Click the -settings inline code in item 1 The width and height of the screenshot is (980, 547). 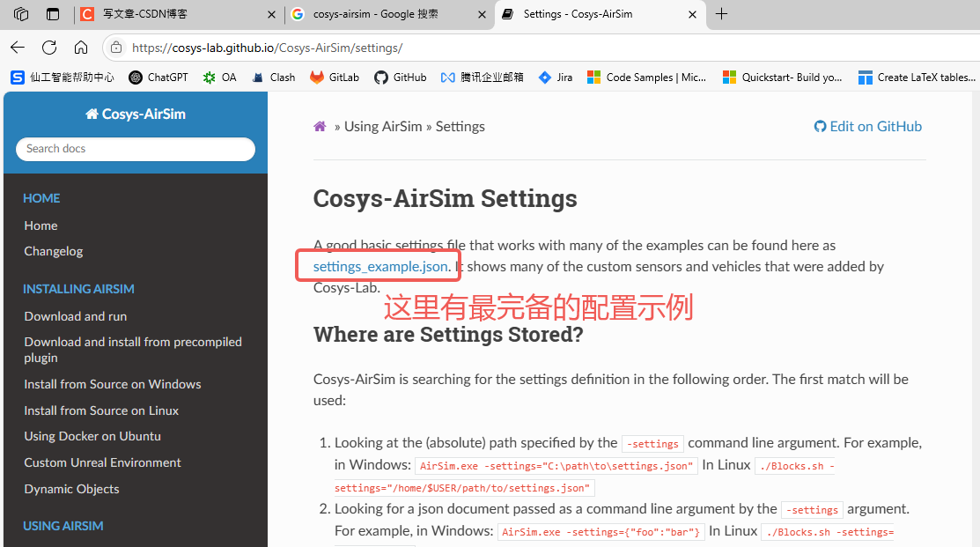[x=652, y=444]
